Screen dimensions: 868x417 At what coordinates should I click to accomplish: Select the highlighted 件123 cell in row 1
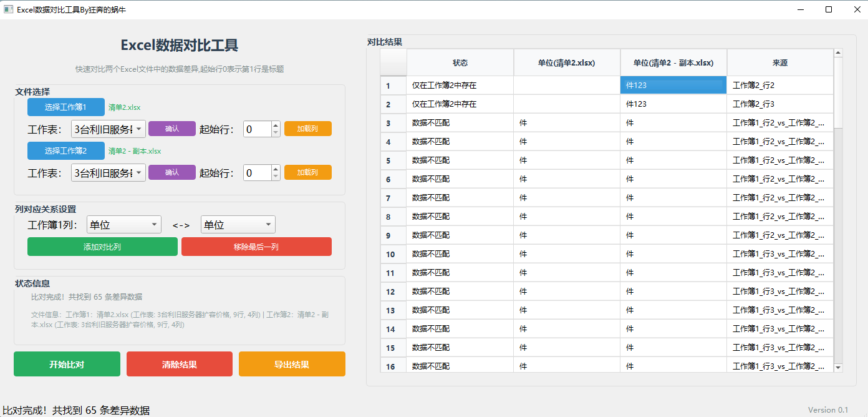673,85
